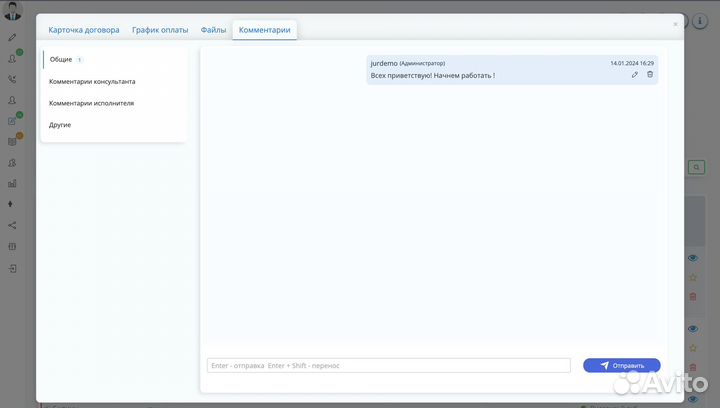
Task: Click the logout exit icon in sidebar
Action: pyautogui.click(x=12, y=268)
